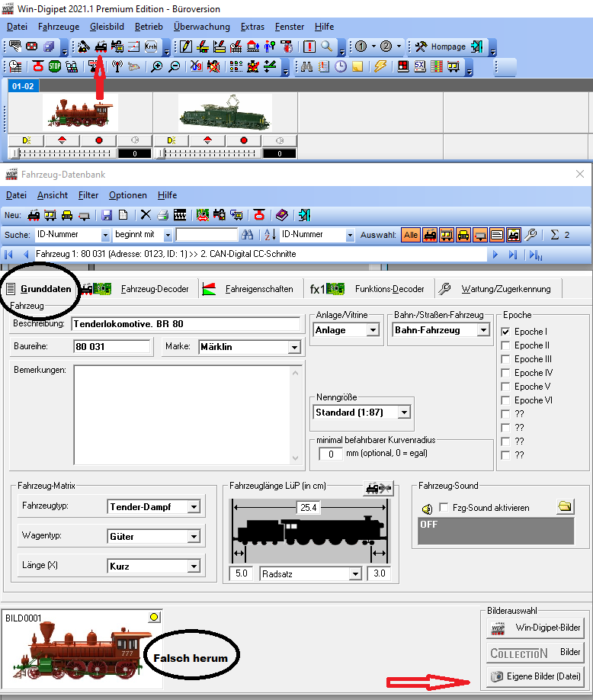Screen dimensions: 593x700
Task: Open the Überwachung menu
Action: click(201, 27)
